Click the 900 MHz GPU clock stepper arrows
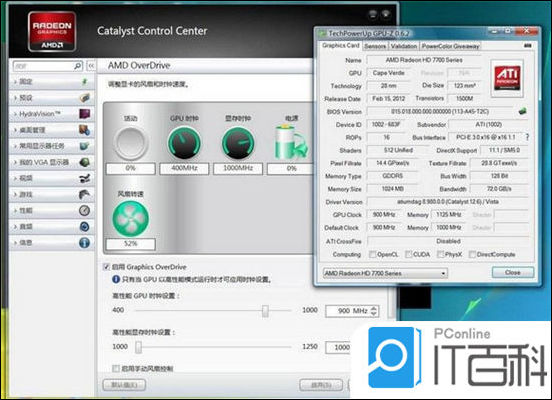Image resolution: width=552 pixels, height=400 pixels. (374, 311)
